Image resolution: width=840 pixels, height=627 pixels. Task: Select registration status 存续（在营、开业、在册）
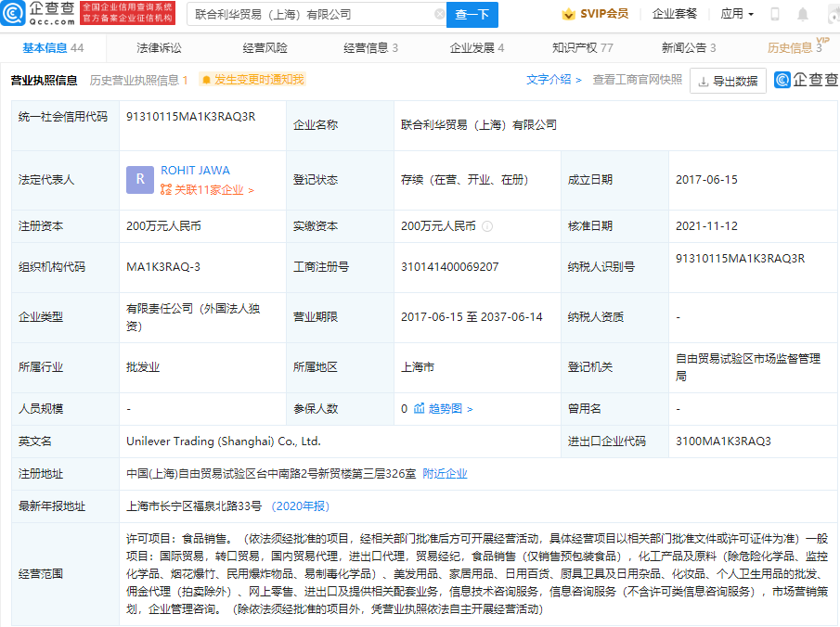[464, 179]
